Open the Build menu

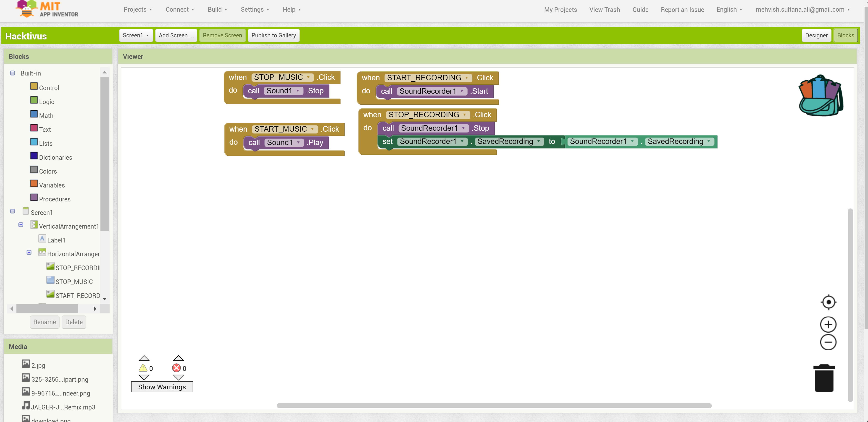coord(217,9)
